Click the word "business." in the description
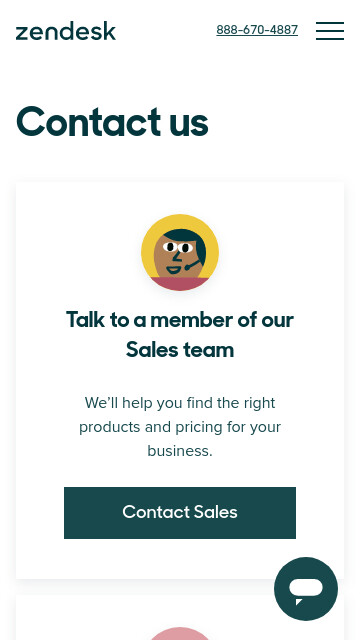The image size is (360, 640). click(180, 451)
